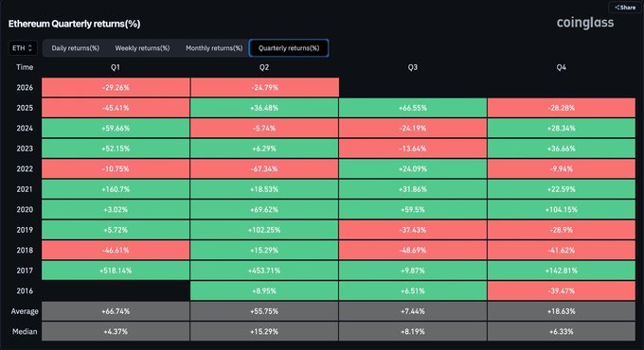Switch to Daily returns(%) tab

pos(75,48)
